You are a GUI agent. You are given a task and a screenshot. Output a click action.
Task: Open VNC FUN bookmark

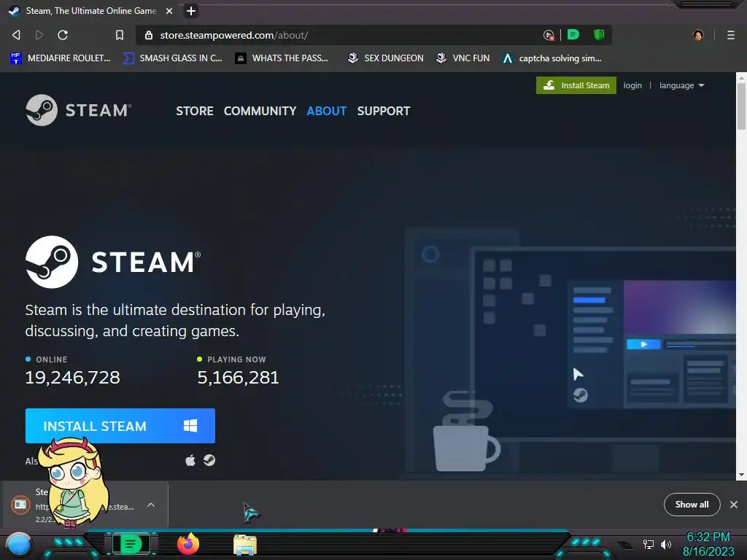coord(463,58)
